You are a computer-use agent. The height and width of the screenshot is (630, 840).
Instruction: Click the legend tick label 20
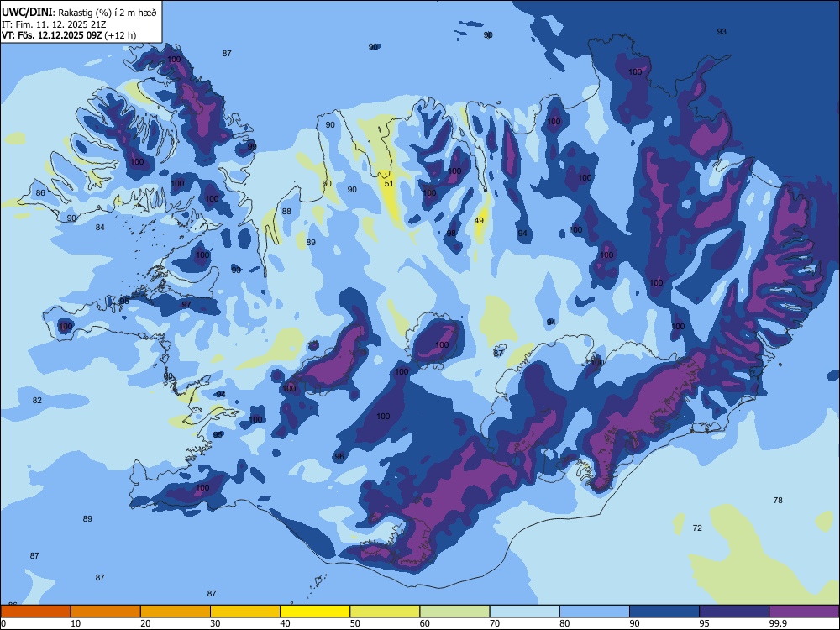pyautogui.click(x=145, y=623)
